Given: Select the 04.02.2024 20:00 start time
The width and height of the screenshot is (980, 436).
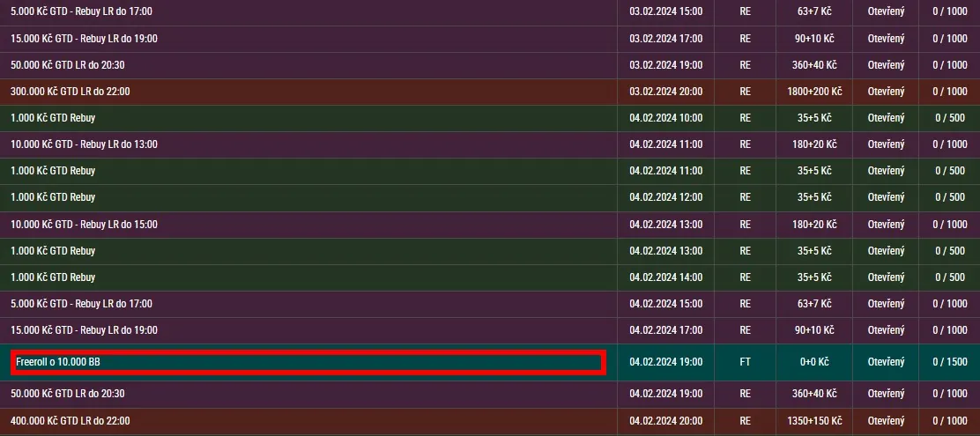Looking at the screenshot, I should point(665,421).
